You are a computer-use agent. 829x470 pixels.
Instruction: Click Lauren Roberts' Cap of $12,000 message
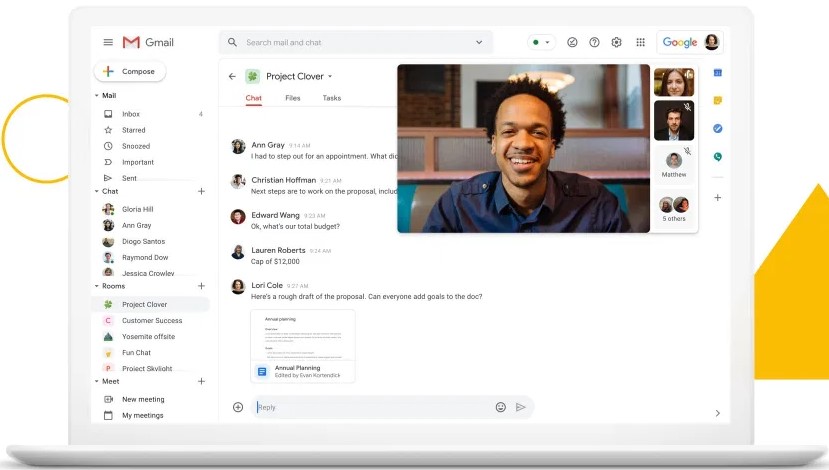(x=275, y=261)
